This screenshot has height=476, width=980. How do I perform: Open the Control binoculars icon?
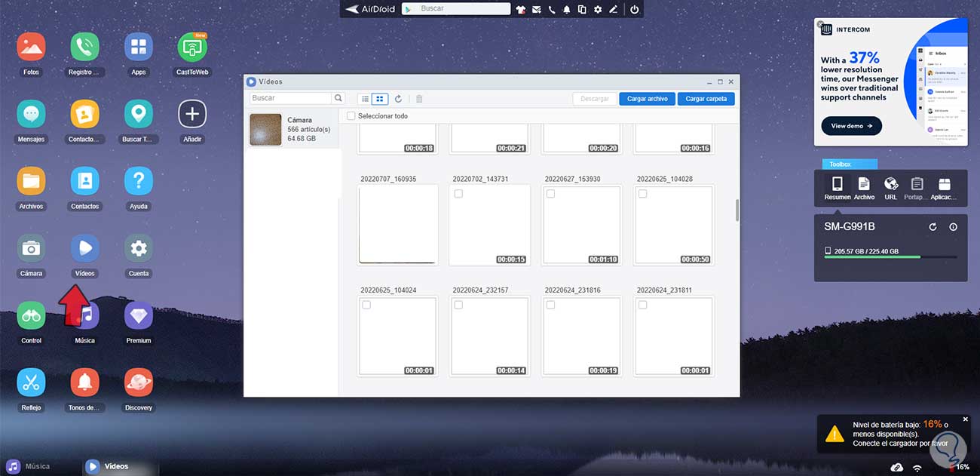(31, 315)
